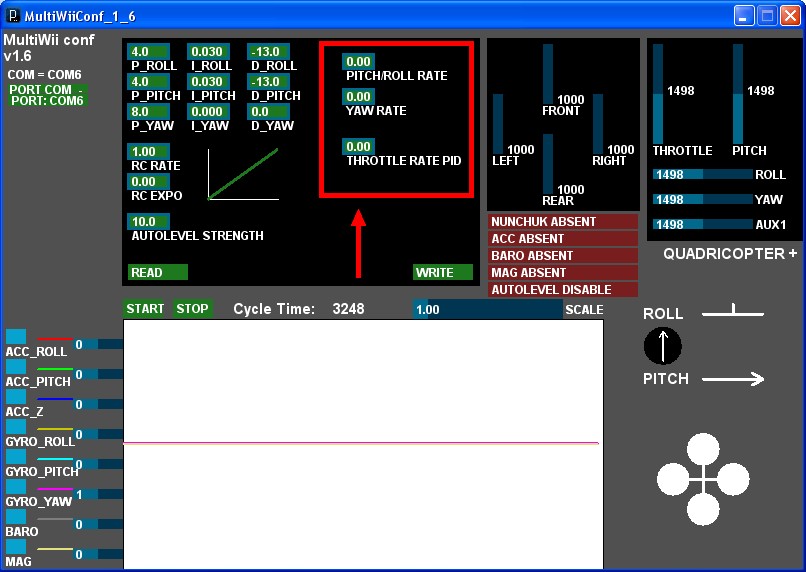Click the MAG ABSENT status indicator
This screenshot has width=806, height=572.
[563, 273]
